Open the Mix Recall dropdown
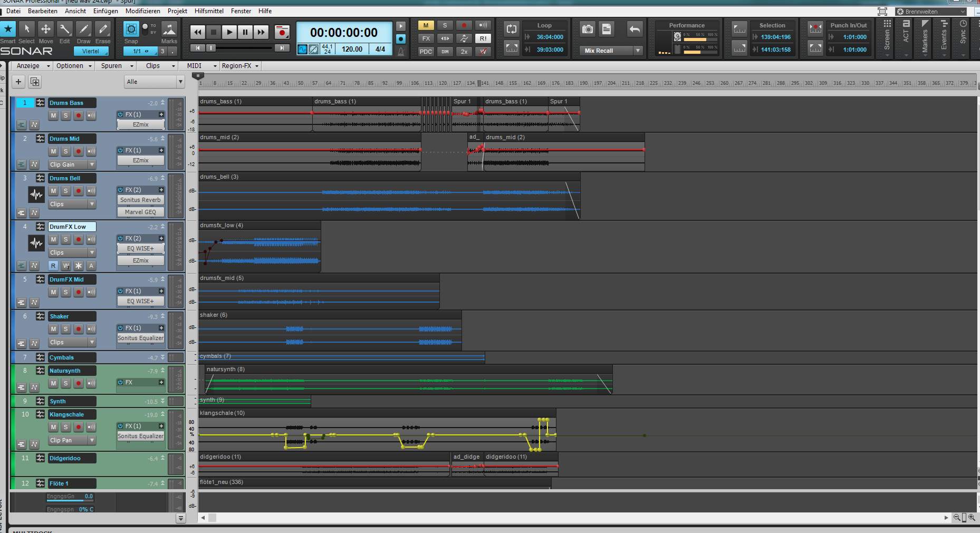980x533 pixels. click(x=638, y=51)
